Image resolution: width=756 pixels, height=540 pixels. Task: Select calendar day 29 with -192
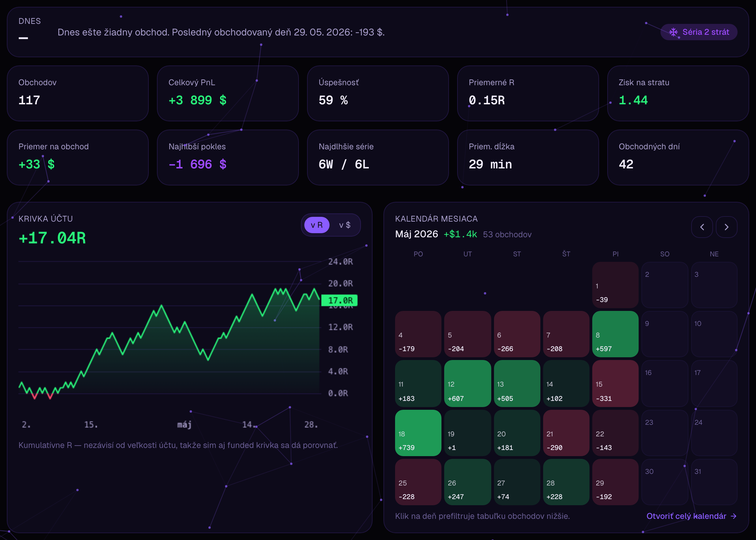click(615, 482)
